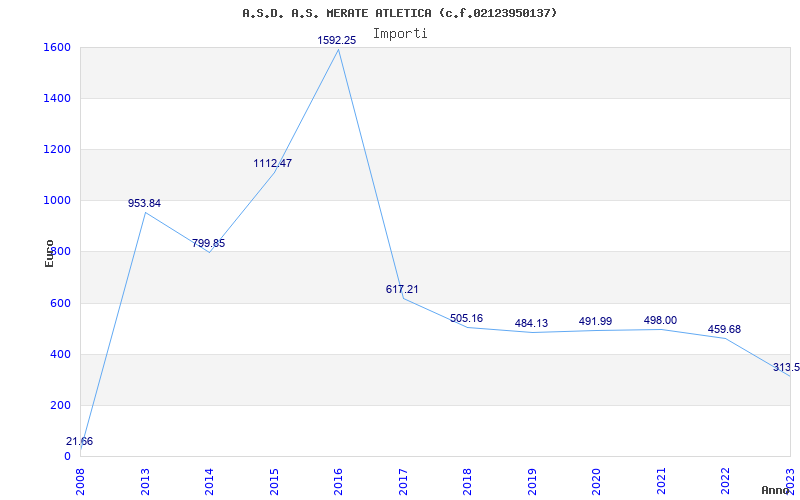Click the 2023 x-axis label

tap(791, 481)
